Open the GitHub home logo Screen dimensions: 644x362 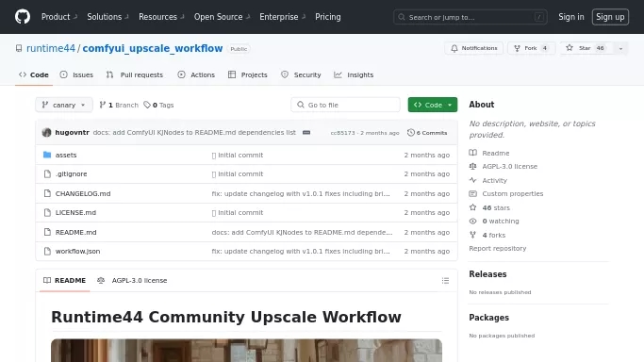point(23,17)
